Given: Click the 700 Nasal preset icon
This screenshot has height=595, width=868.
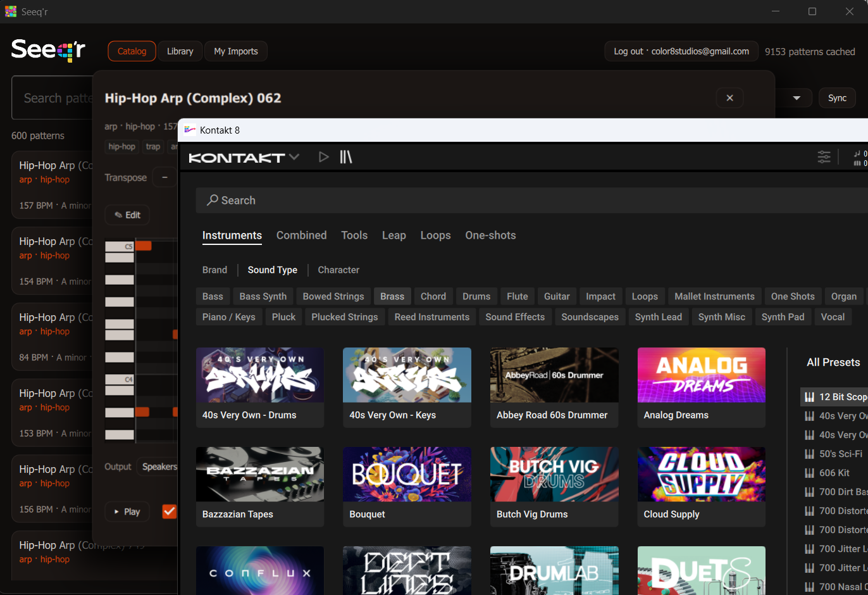Looking at the screenshot, I should click(809, 587).
